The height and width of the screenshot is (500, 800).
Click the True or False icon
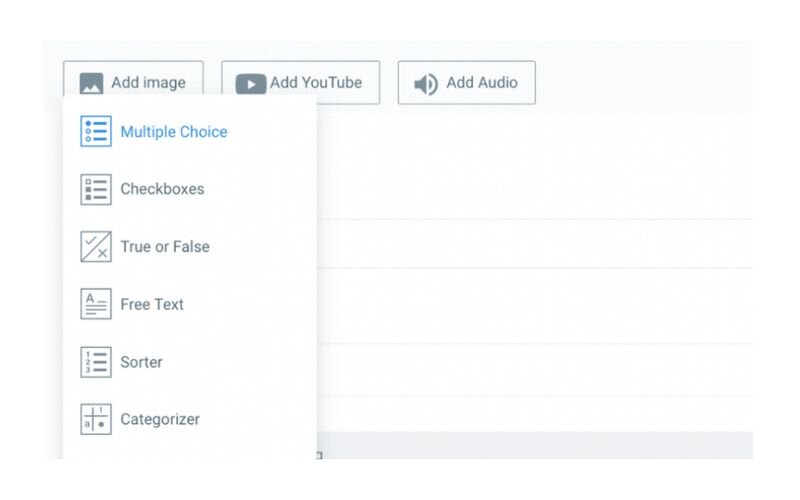pyautogui.click(x=96, y=246)
